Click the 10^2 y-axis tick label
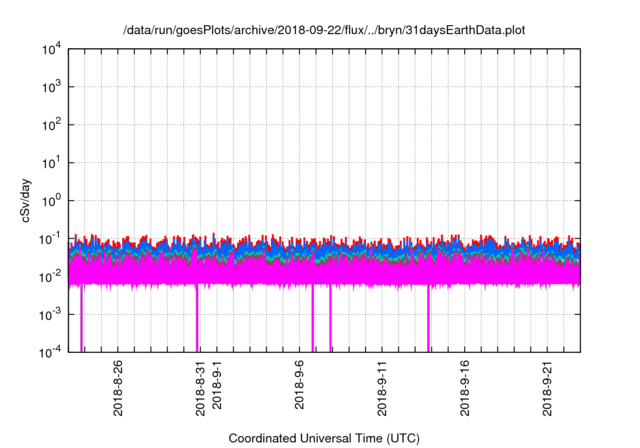 [53, 125]
